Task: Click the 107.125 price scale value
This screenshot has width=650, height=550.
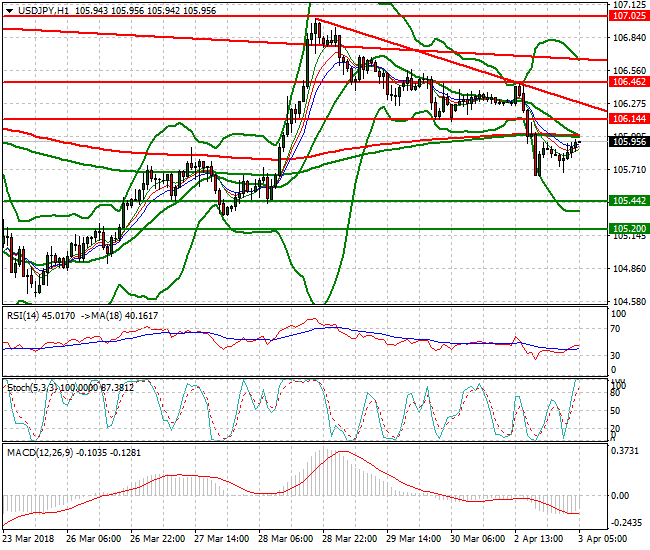Action: tap(629, 5)
